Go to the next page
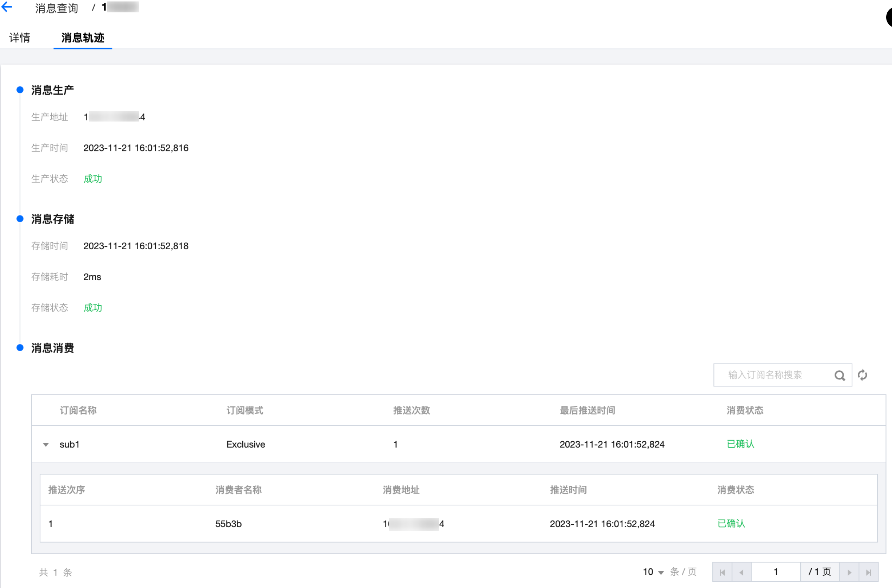Screen dimensions: 892x588 pos(849,572)
